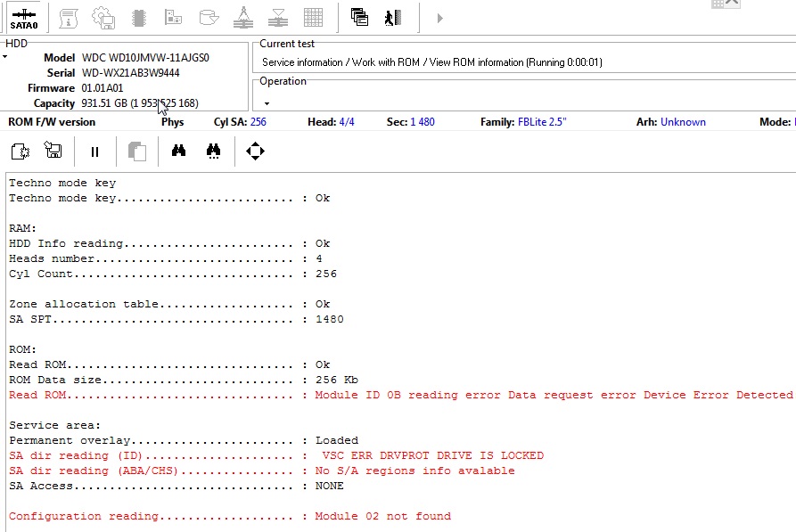Click the 'Heads number' 4 log line
Image resolution: width=796 pixels, height=532 pixels.
(165, 258)
